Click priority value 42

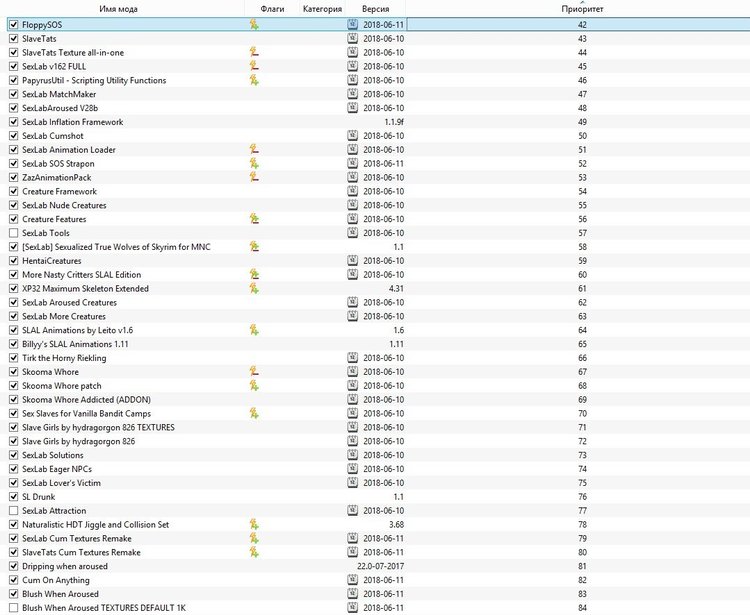582,24
